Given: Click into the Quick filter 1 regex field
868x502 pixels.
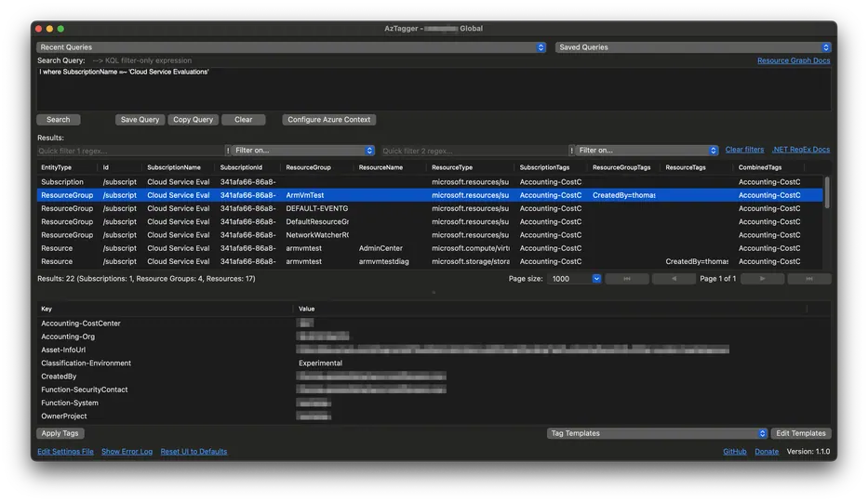Looking at the screenshot, I should point(130,151).
